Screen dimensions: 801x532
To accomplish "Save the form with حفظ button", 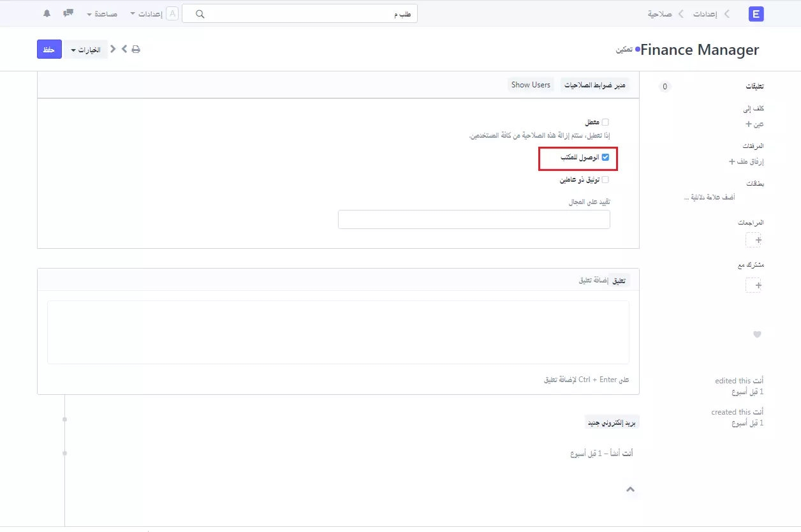I will tap(49, 49).
